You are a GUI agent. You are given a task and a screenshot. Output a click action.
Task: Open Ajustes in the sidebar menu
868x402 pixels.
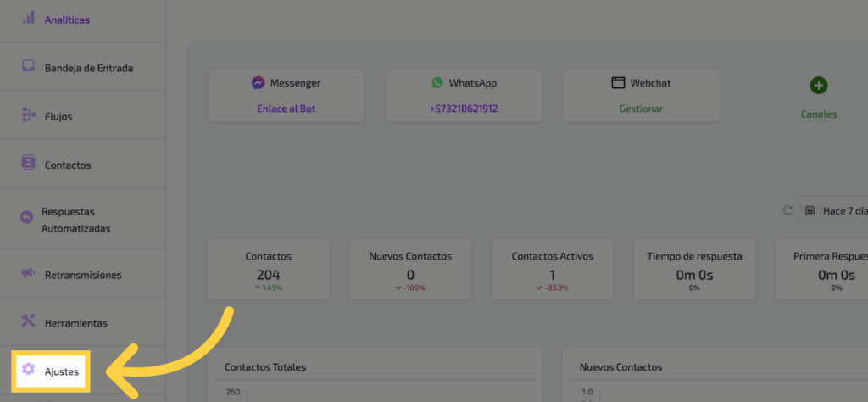coord(61,371)
